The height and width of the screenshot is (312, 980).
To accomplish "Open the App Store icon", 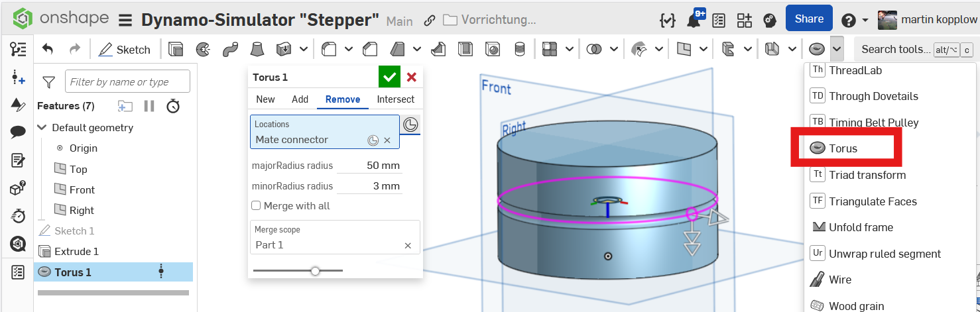I will click(745, 20).
